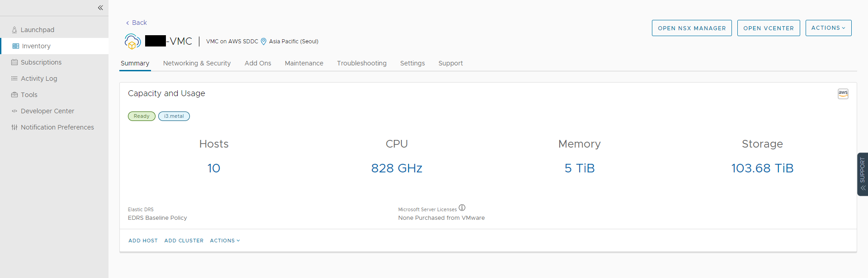Click the Ready status badge

(x=142, y=116)
